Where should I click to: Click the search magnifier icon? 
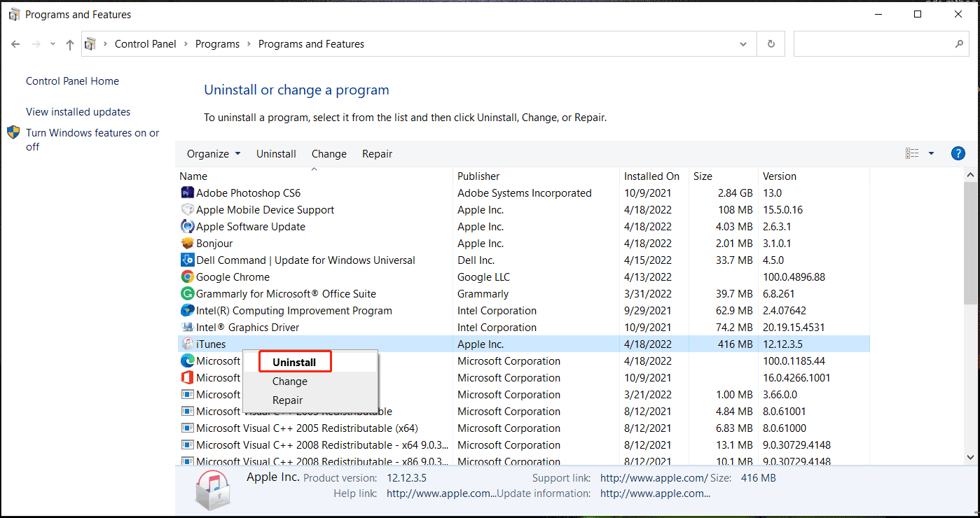[x=959, y=43]
